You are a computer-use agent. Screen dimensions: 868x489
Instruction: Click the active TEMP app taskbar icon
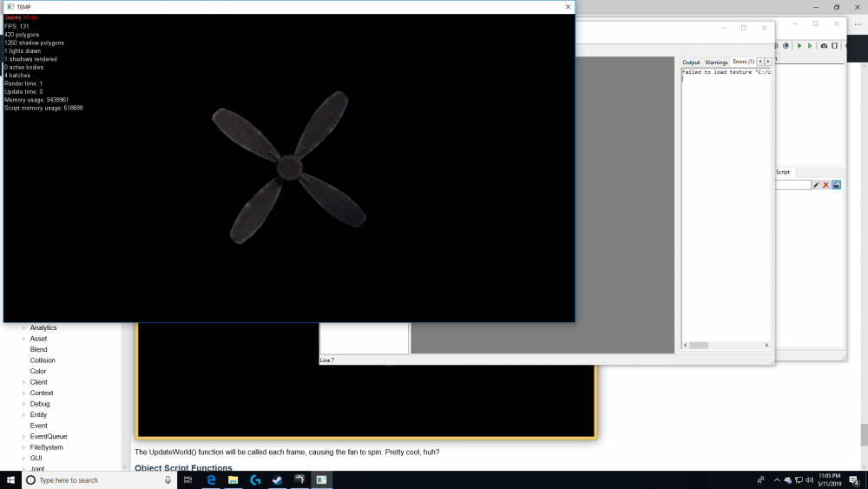pos(322,480)
